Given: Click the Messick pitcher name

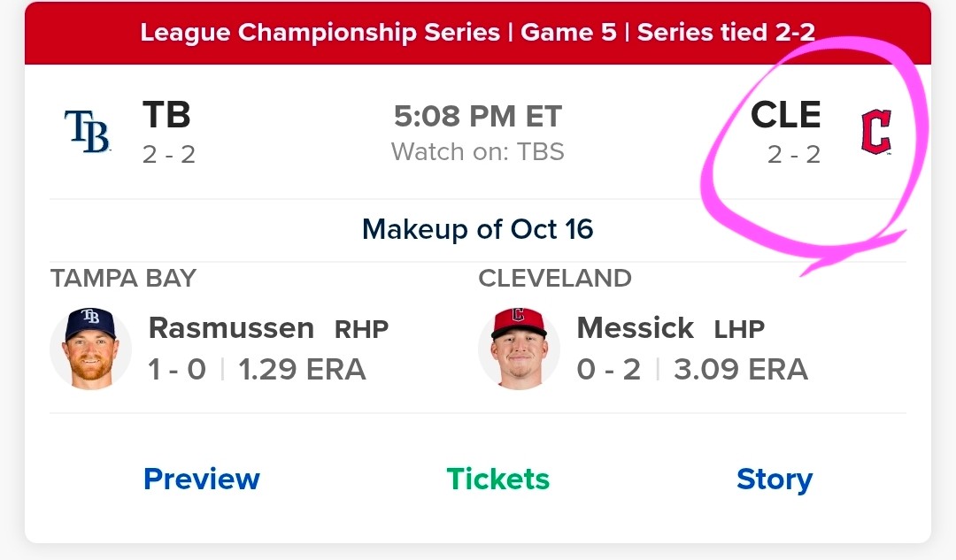Looking at the screenshot, I should click(x=635, y=328).
